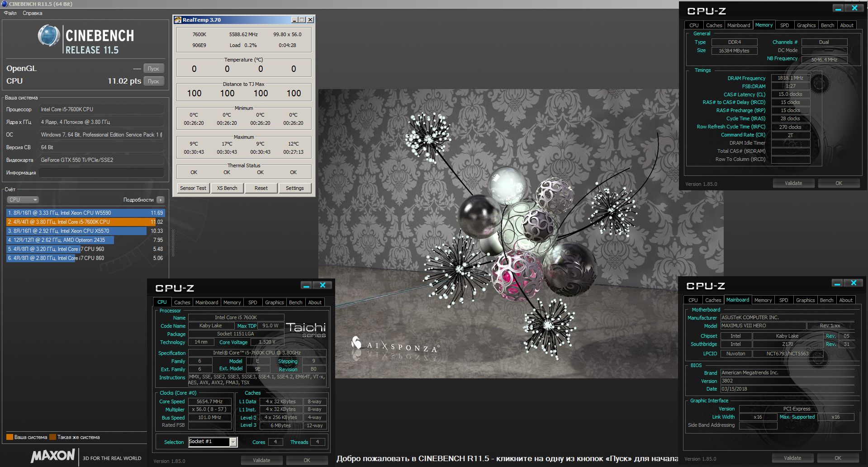Screen dimensions: 868x467
Task: Click OK in CPU-Z CPU window
Action: click(x=307, y=460)
